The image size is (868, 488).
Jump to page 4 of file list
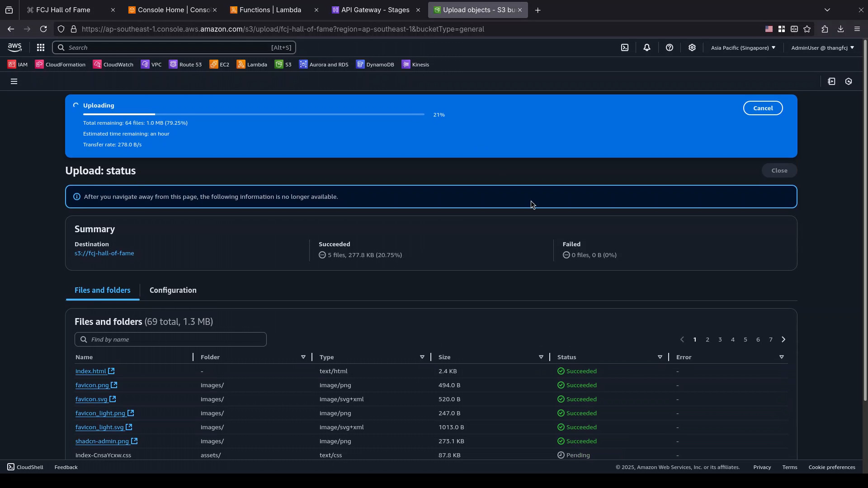pyautogui.click(x=733, y=339)
